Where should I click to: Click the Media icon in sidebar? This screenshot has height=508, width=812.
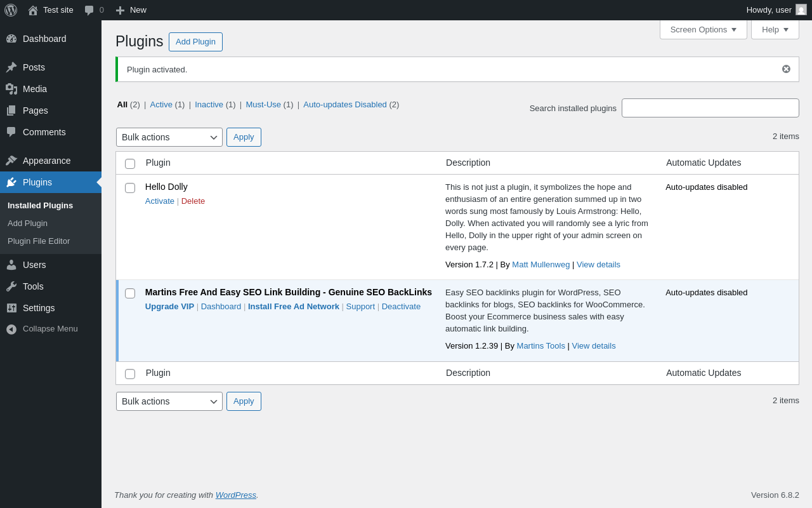tap(11, 89)
